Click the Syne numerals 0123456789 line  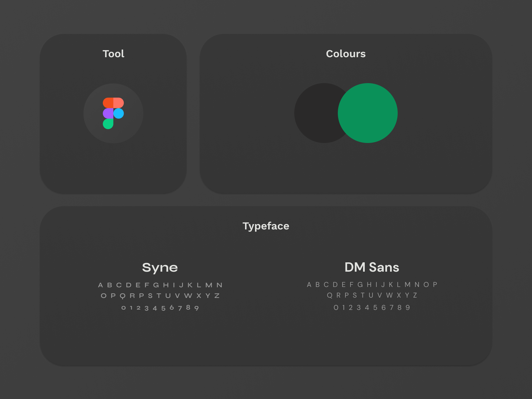click(x=160, y=308)
